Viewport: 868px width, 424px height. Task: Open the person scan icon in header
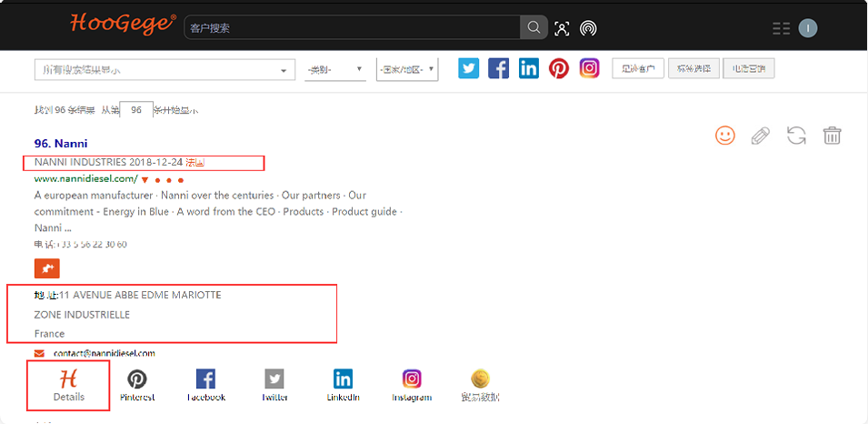coord(562,28)
